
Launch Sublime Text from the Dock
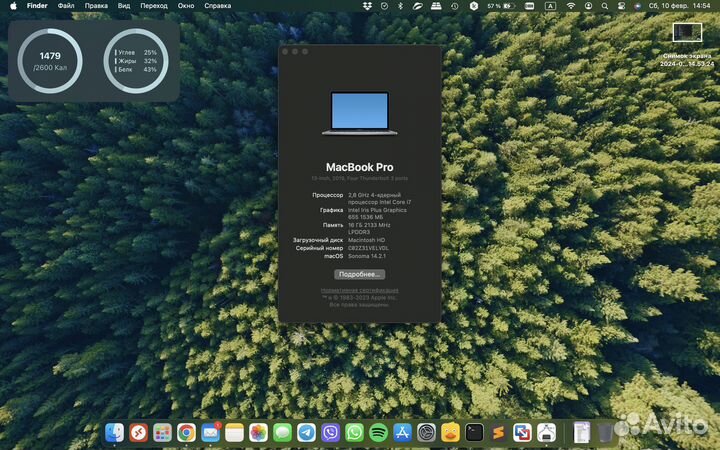[498, 433]
